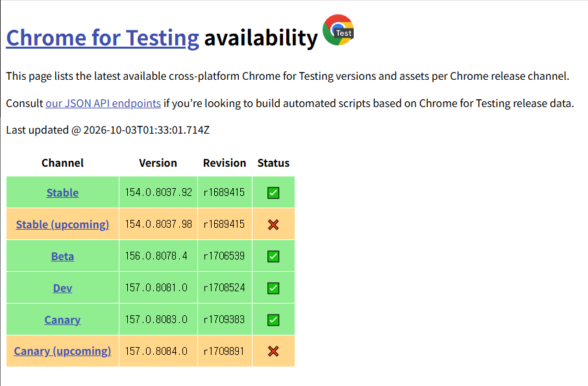Screen dimensions: 588x386
Task: Go to the Beta channel link
Action: [x=62, y=256]
